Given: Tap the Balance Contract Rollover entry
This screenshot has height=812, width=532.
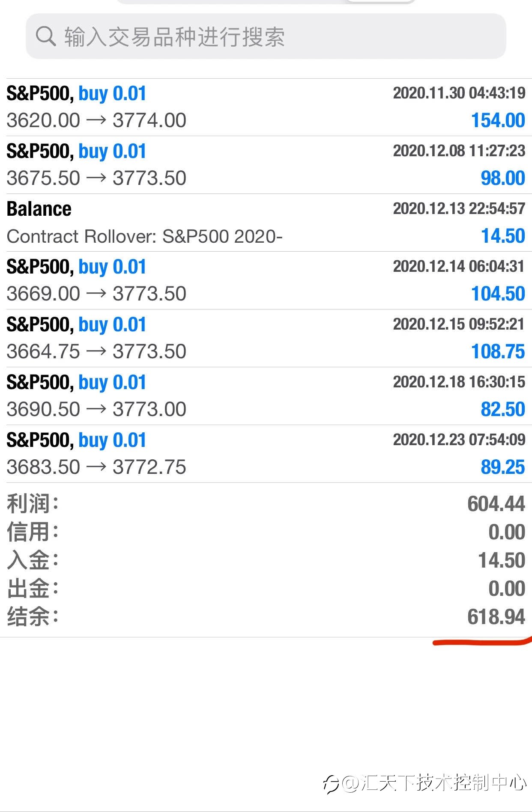Looking at the screenshot, I should pyautogui.click(x=266, y=223).
